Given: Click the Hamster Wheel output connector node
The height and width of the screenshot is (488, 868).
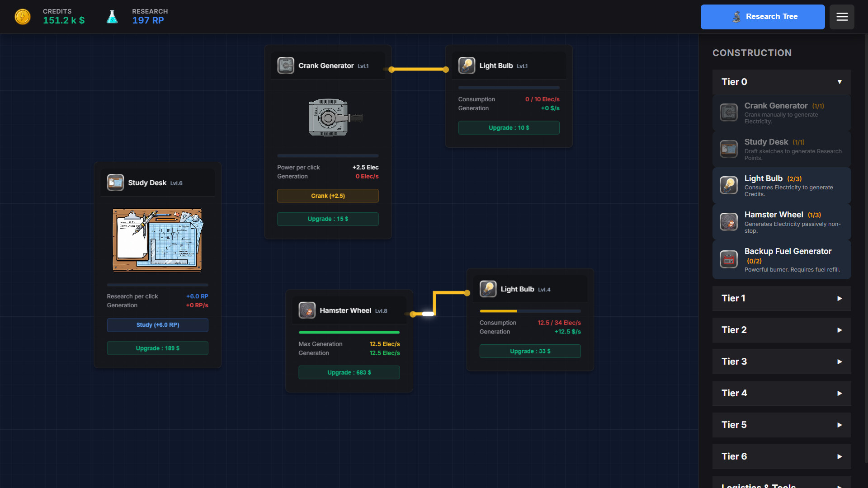Looking at the screenshot, I should click(412, 314).
